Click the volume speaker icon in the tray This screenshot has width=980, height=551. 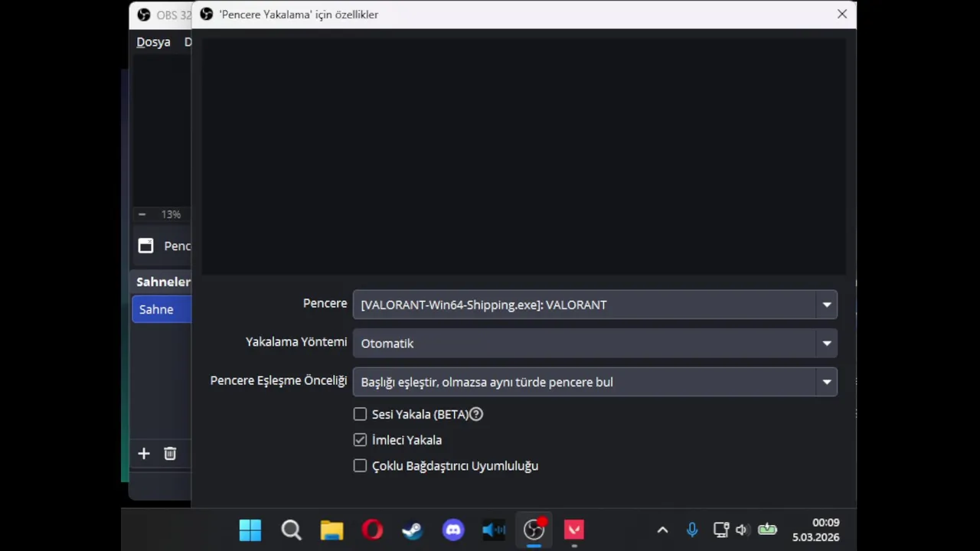pos(741,530)
